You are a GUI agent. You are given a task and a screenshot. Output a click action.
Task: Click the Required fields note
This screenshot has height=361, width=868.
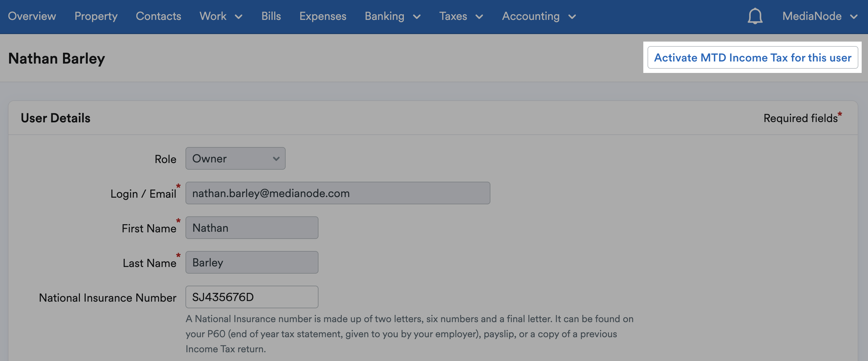tap(803, 118)
